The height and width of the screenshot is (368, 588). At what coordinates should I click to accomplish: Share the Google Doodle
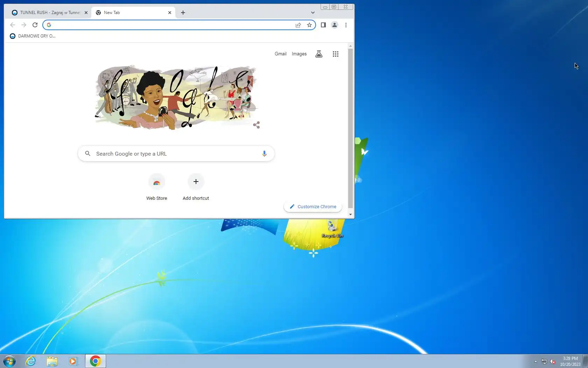[257, 125]
